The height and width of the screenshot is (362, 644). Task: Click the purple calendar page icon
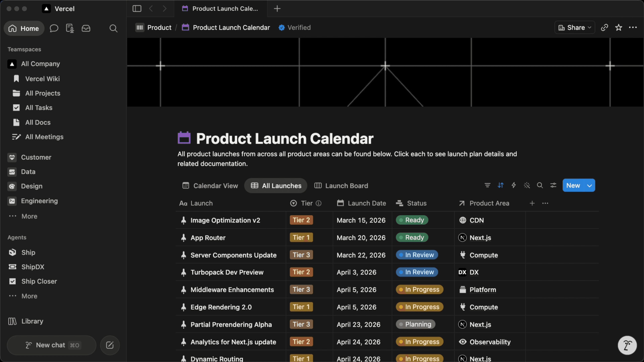click(x=184, y=138)
